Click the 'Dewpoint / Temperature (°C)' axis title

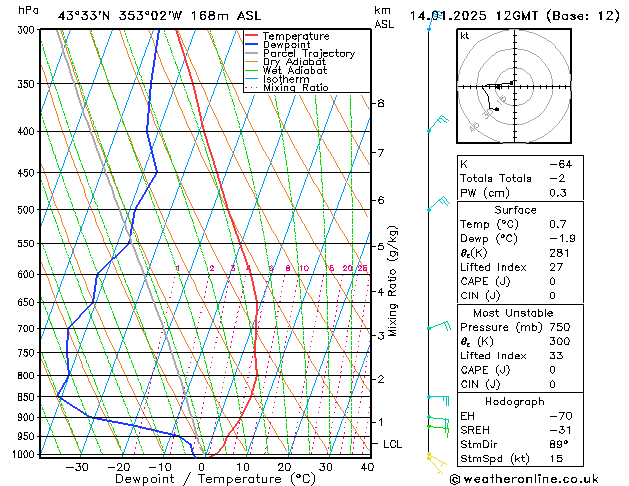tap(215, 479)
